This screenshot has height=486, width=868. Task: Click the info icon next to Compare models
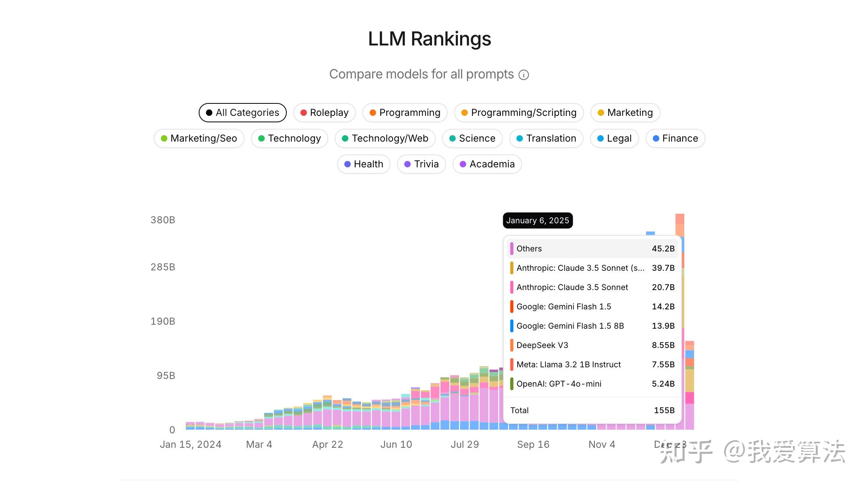523,75
